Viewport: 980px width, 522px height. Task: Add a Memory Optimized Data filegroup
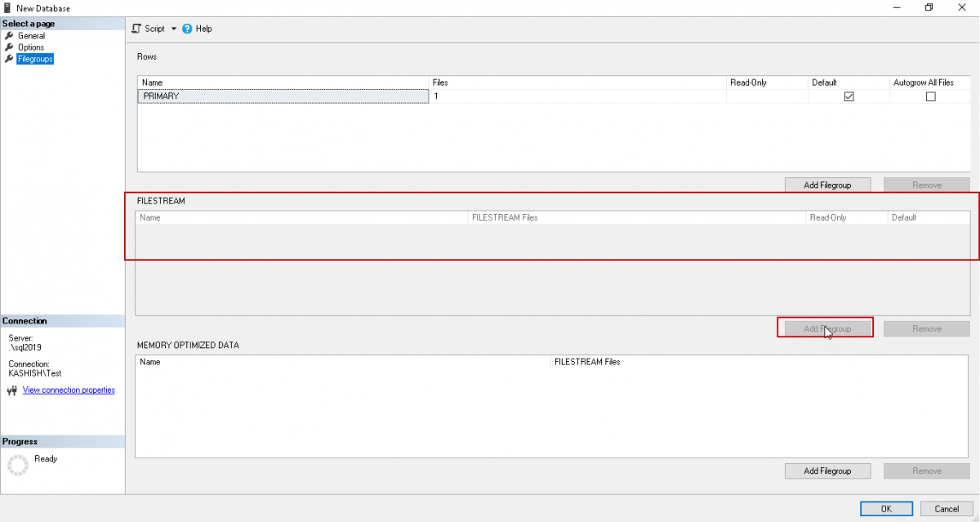point(827,471)
